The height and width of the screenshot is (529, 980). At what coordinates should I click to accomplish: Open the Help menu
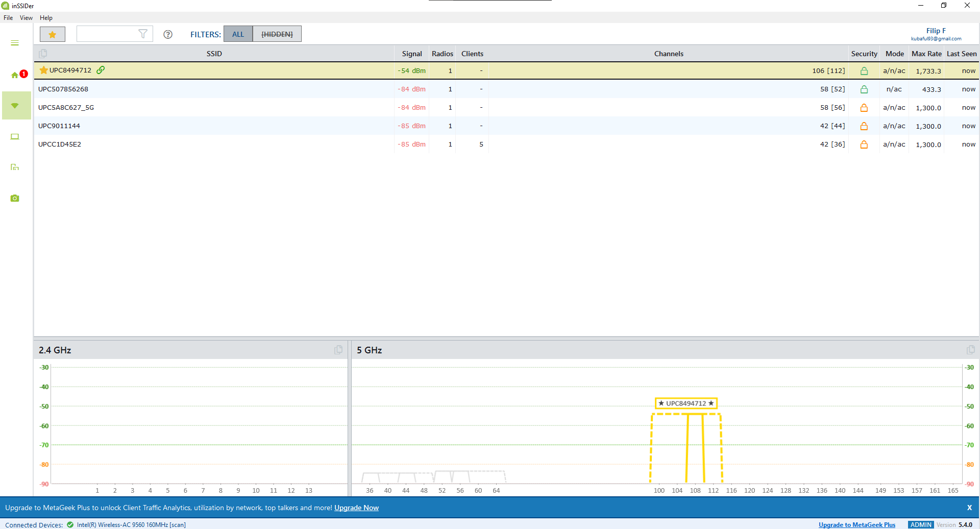46,18
